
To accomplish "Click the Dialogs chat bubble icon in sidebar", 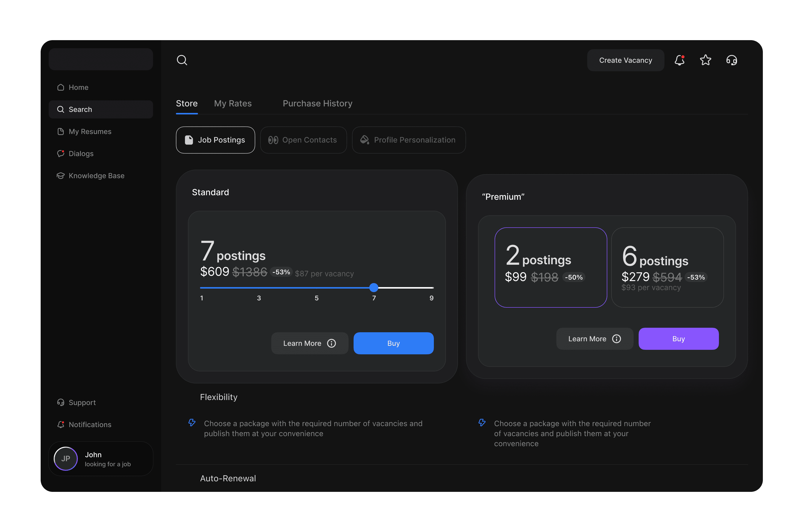I will [x=61, y=153].
